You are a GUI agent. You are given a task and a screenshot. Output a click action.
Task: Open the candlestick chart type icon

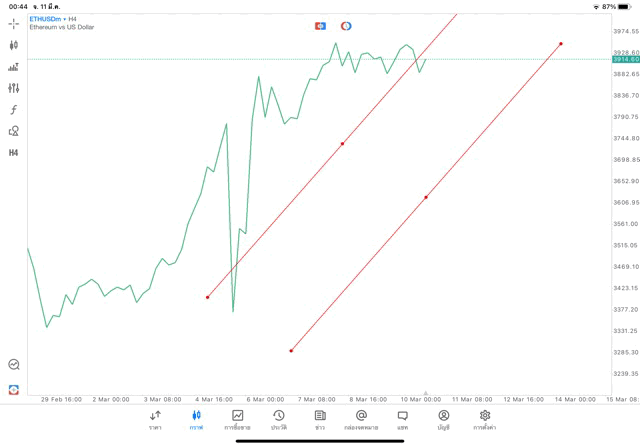click(x=14, y=45)
